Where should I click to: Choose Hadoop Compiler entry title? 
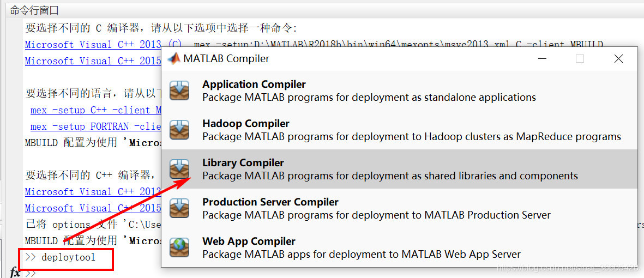tap(245, 123)
